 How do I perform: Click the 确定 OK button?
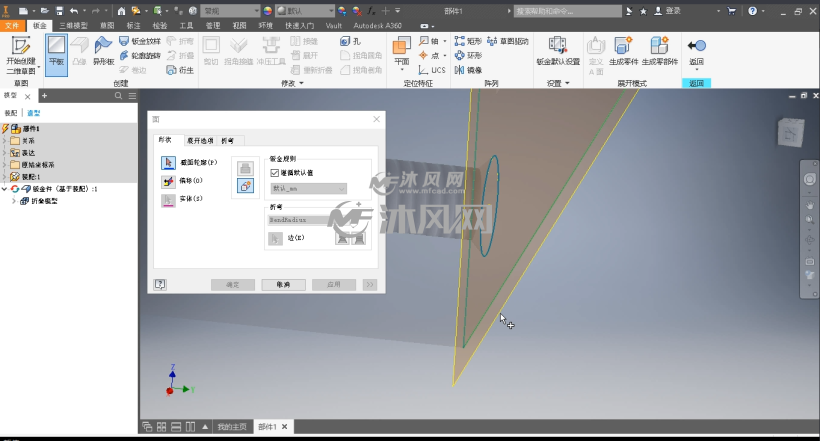(233, 285)
